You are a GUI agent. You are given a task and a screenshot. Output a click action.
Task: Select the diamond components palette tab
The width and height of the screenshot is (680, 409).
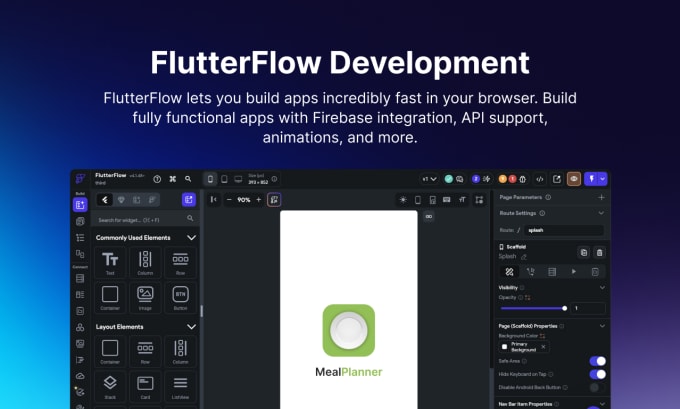coord(121,200)
